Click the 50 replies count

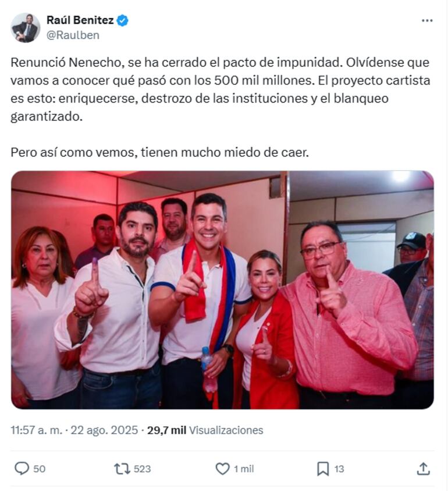point(40,469)
